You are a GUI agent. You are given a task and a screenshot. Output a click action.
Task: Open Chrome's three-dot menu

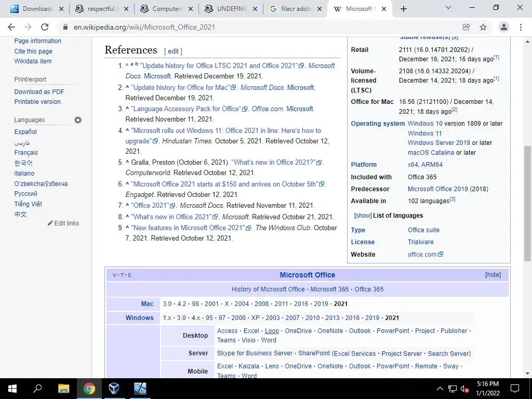click(521, 27)
